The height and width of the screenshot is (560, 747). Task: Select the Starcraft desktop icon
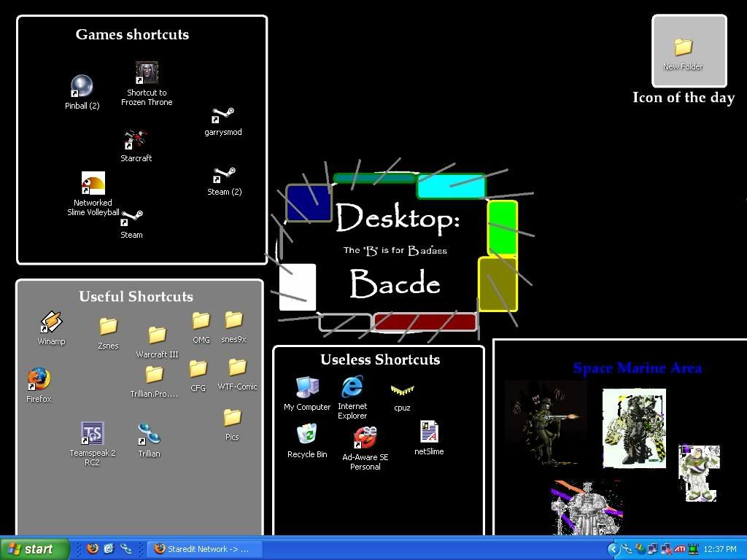(x=136, y=139)
